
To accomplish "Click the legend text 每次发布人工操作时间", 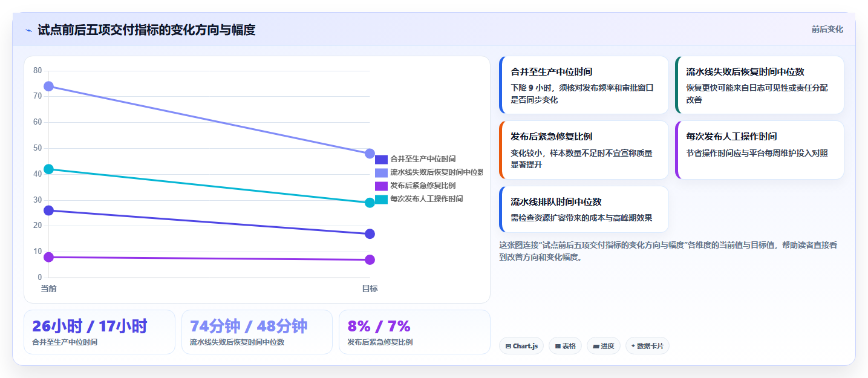I will 426,199.
